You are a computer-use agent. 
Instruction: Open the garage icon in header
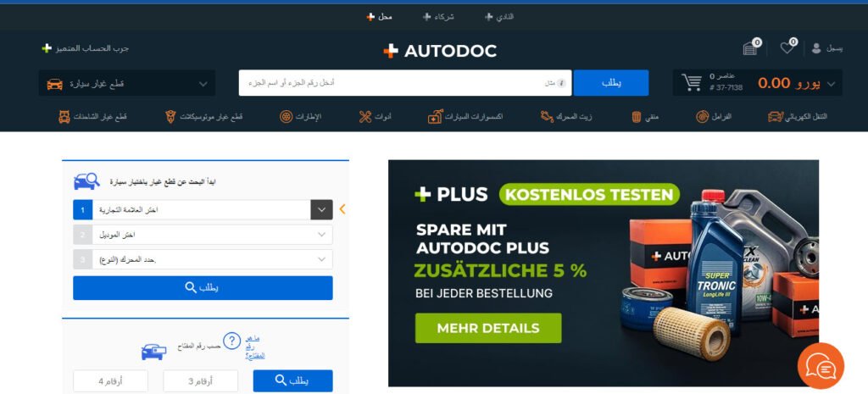click(x=750, y=48)
